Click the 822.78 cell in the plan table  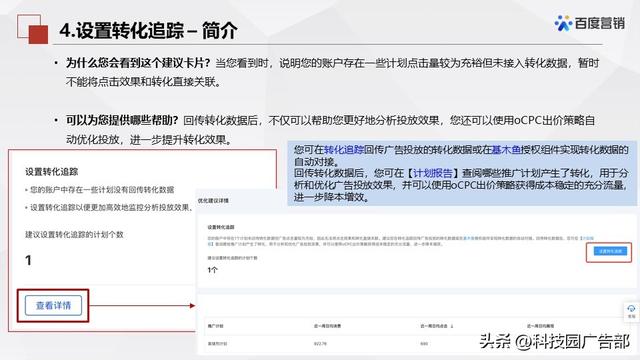(320, 344)
